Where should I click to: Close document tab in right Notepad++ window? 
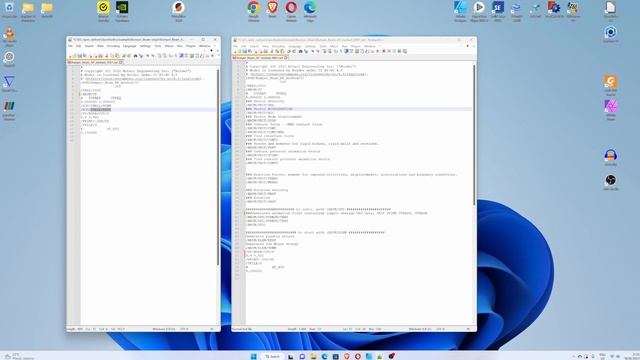pos(286,58)
